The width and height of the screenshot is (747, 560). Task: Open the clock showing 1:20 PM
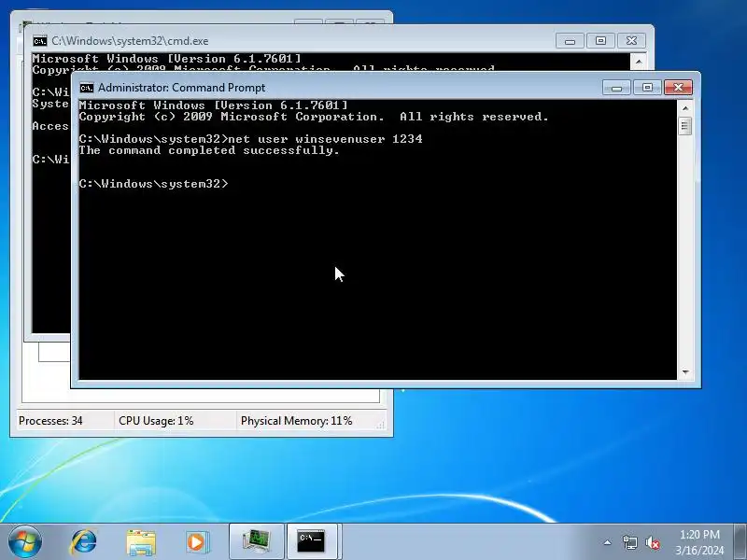(x=699, y=542)
